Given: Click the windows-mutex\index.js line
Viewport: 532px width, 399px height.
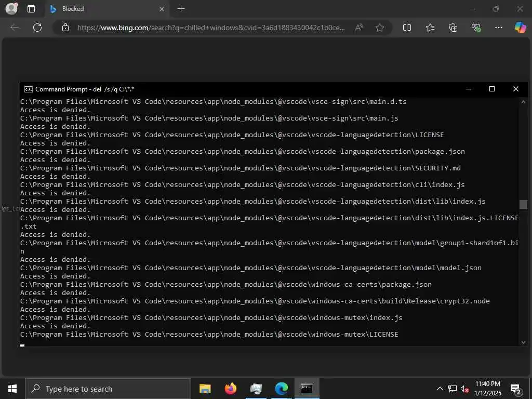Looking at the screenshot, I should click(211, 317).
